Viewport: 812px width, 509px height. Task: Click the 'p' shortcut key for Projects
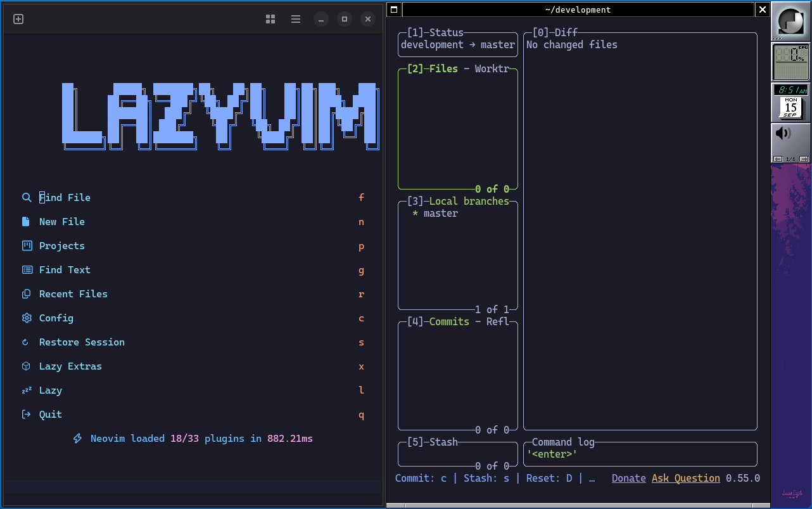[x=362, y=247]
